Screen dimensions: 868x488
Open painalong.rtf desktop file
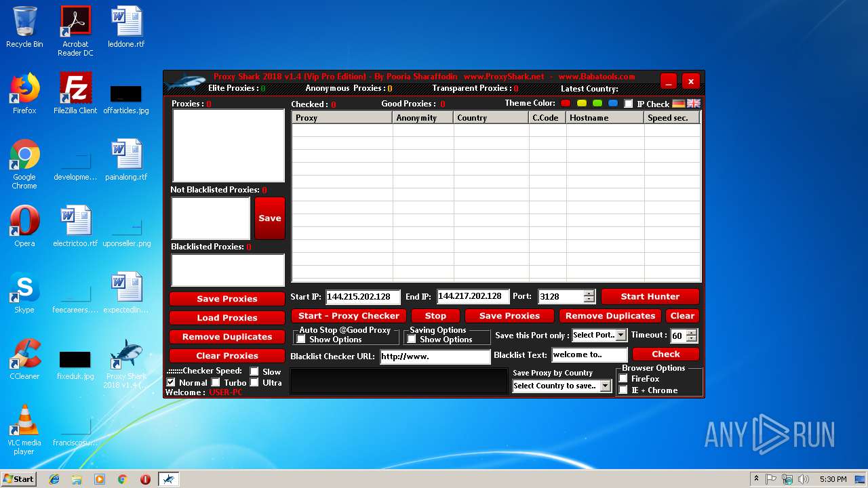click(x=126, y=160)
